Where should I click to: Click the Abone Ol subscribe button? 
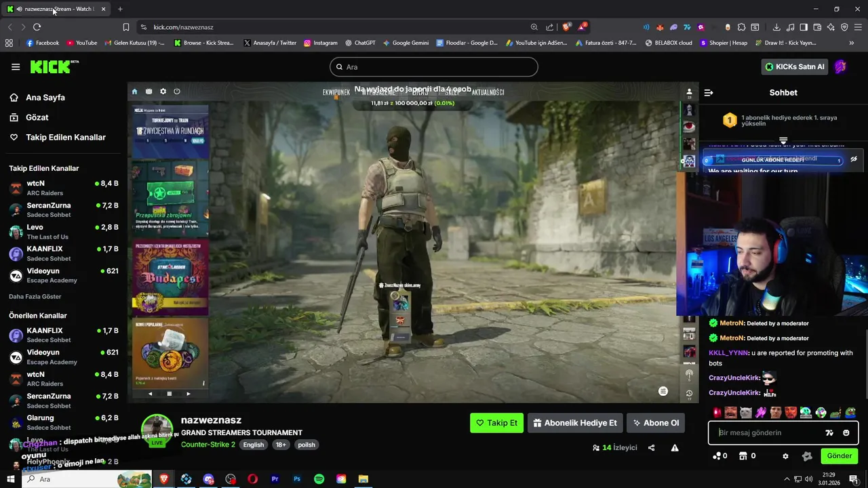tap(656, 423)
